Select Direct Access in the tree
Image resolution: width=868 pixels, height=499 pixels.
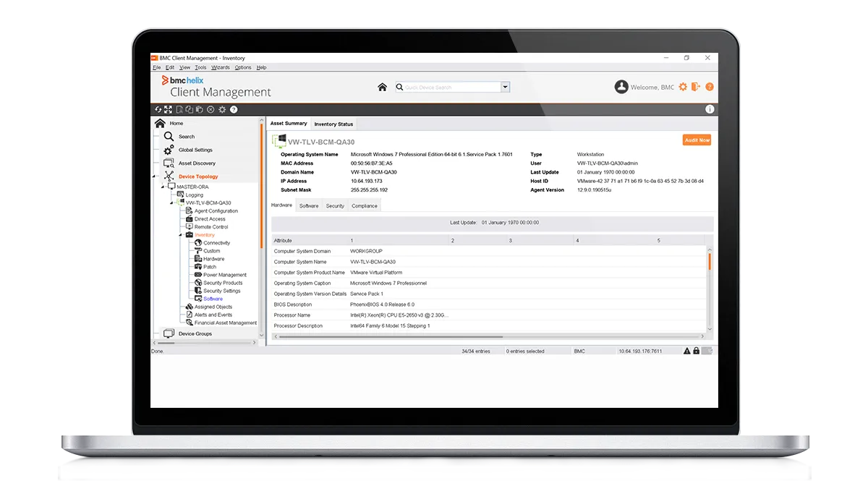[x=210, y=219]
